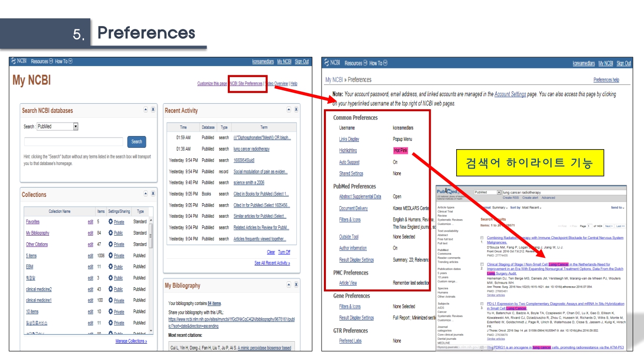Click the Collections list vertical scrollbar
The image size is (644, 362).
[151, 275]
